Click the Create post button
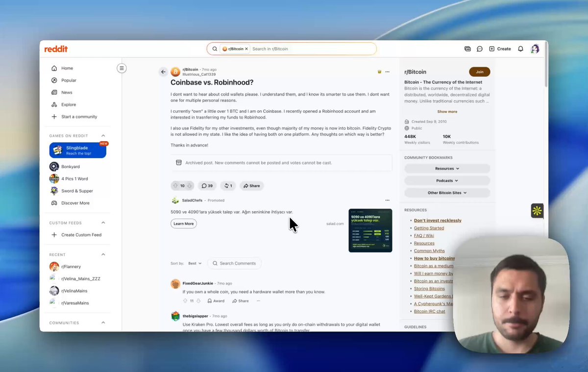The image size is (588, 372). [x=500, y=49]
